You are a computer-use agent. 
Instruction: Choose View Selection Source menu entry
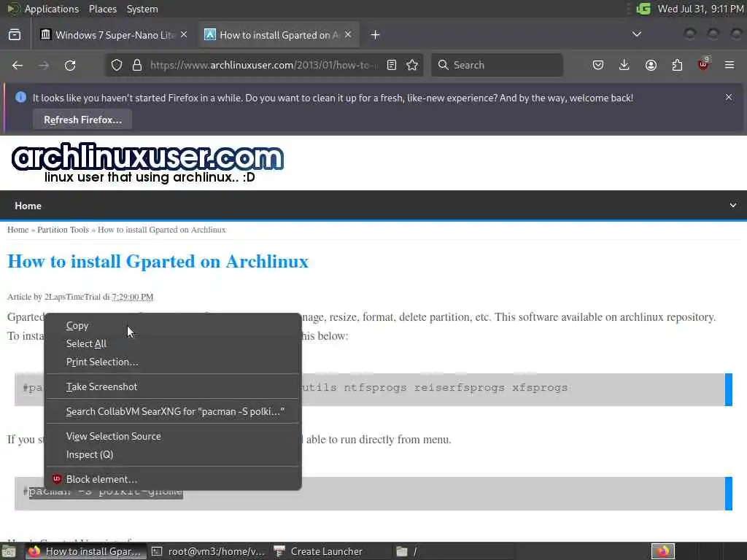pos(172,436)
